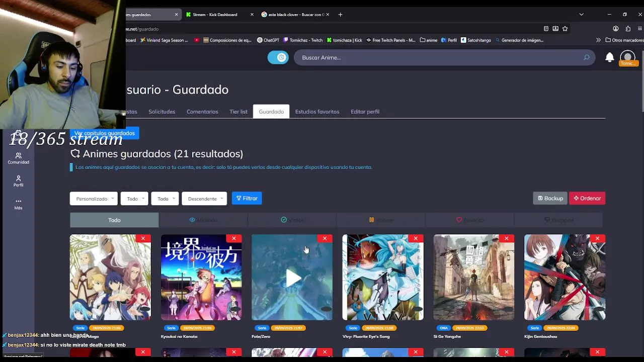Open the anime bookmarks folder
Screen dimensions: 644x362
click(428, 40)
